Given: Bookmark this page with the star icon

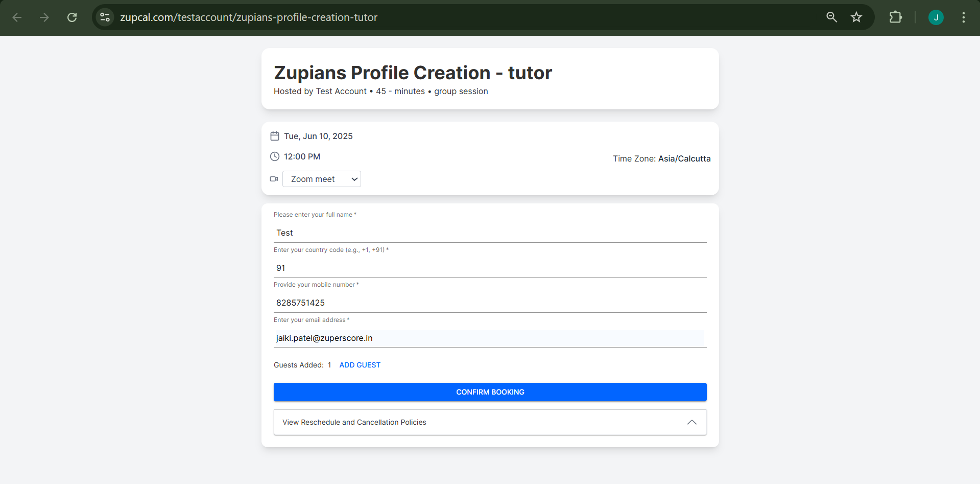Looking at the screenshot, I should coord(856,17).
